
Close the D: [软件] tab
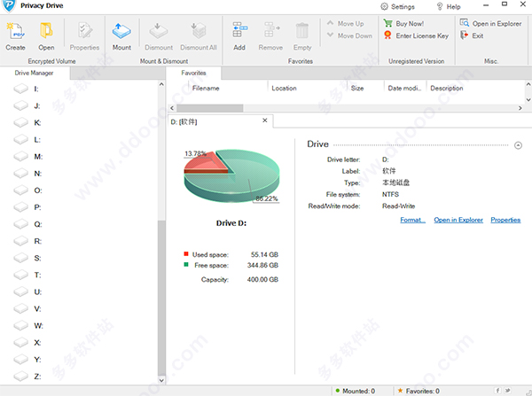click(x=265, y=120)
